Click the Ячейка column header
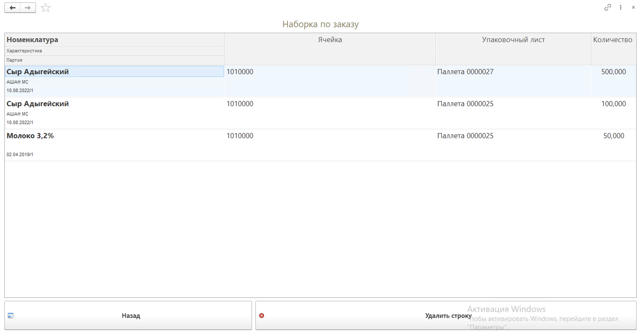 [329, 40]
